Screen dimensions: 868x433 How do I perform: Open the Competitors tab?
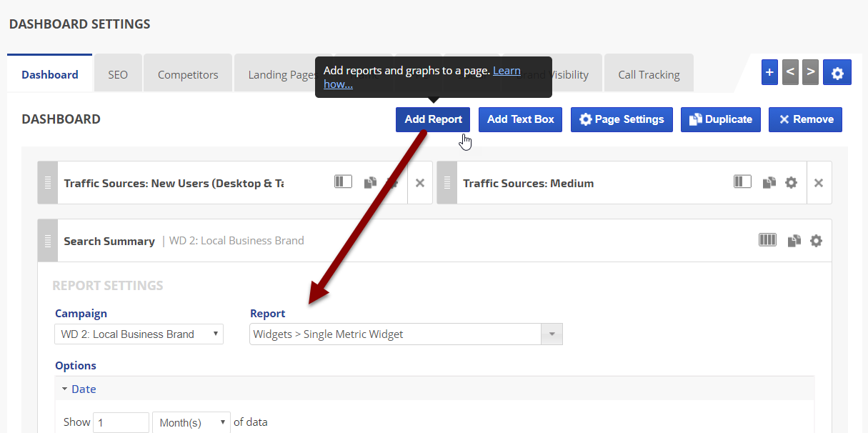(188, 74)
